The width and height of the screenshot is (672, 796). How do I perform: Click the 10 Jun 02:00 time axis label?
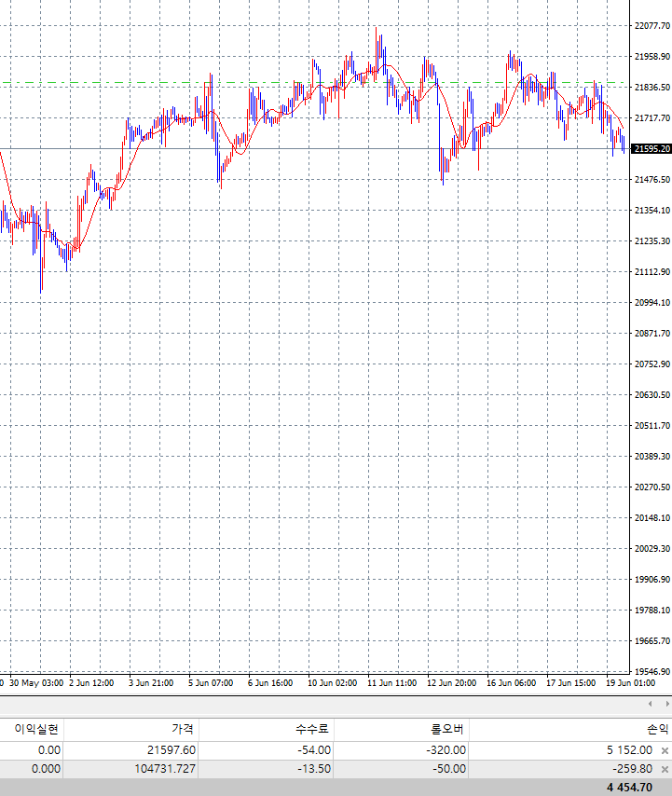332,683
